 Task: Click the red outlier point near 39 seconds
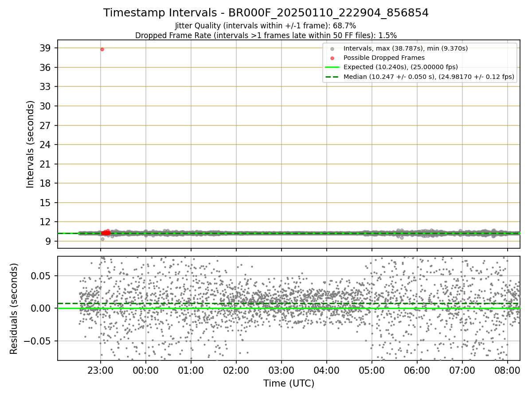point(102,49)
